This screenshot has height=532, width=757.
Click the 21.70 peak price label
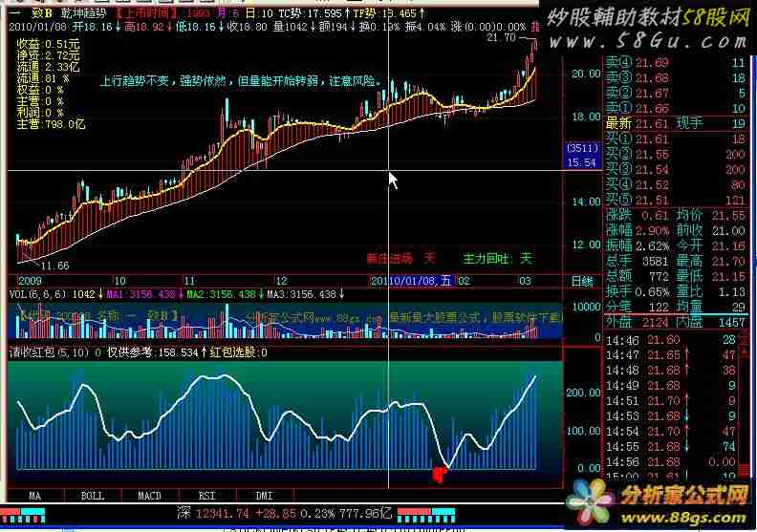tap(500, 37)
